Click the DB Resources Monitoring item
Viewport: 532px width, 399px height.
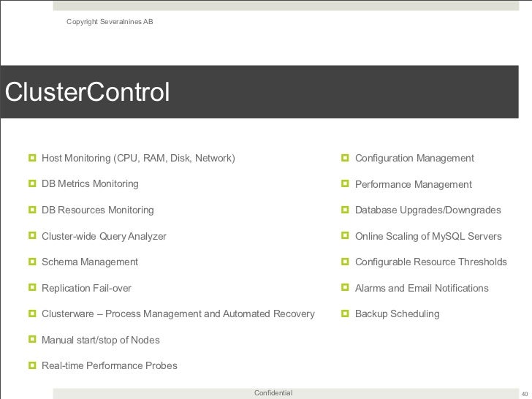point(97,210)
